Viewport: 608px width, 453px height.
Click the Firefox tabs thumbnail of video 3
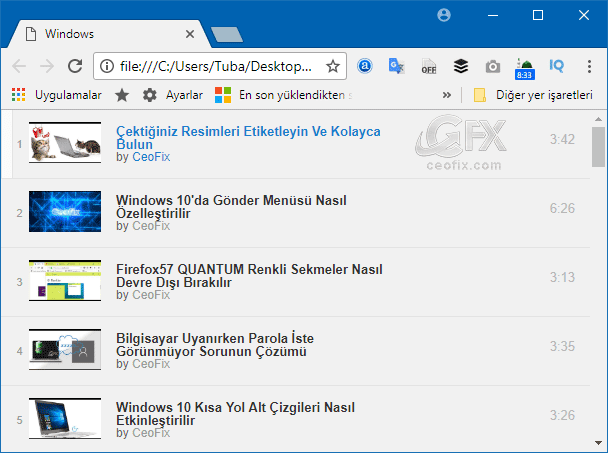[x=65, y=280]
